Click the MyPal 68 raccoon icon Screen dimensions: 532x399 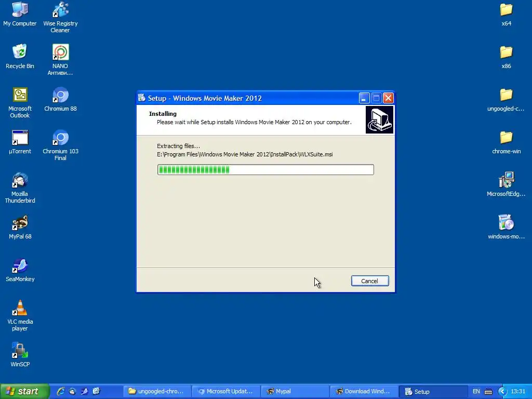click(20, 222)
